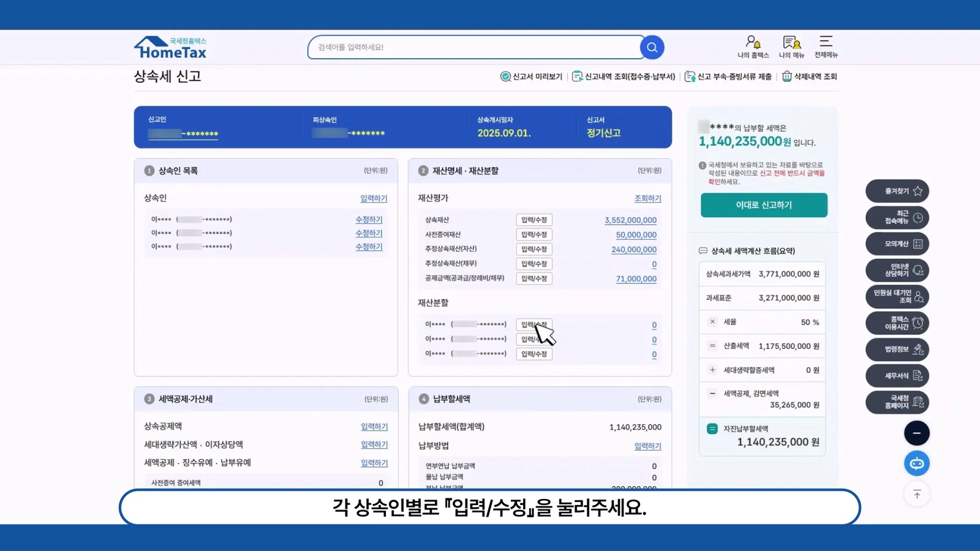The image size is (980, 551).
Task: Click 이대로 신고하기 button
Action: point(764,205)
